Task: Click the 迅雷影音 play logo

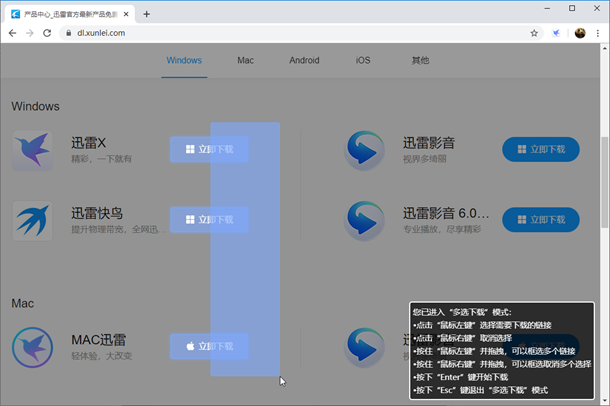Action: pos(365,150)
